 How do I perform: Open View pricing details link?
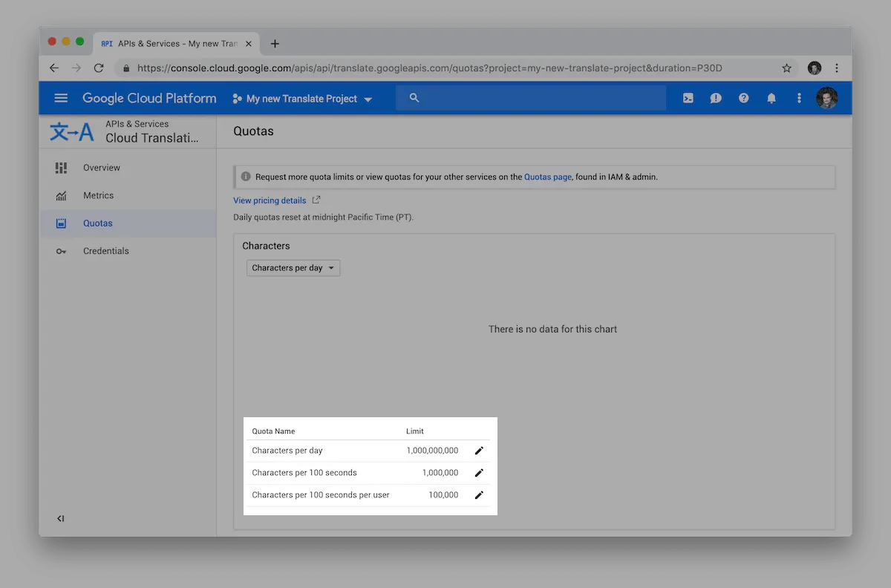[x=270, y=200]
